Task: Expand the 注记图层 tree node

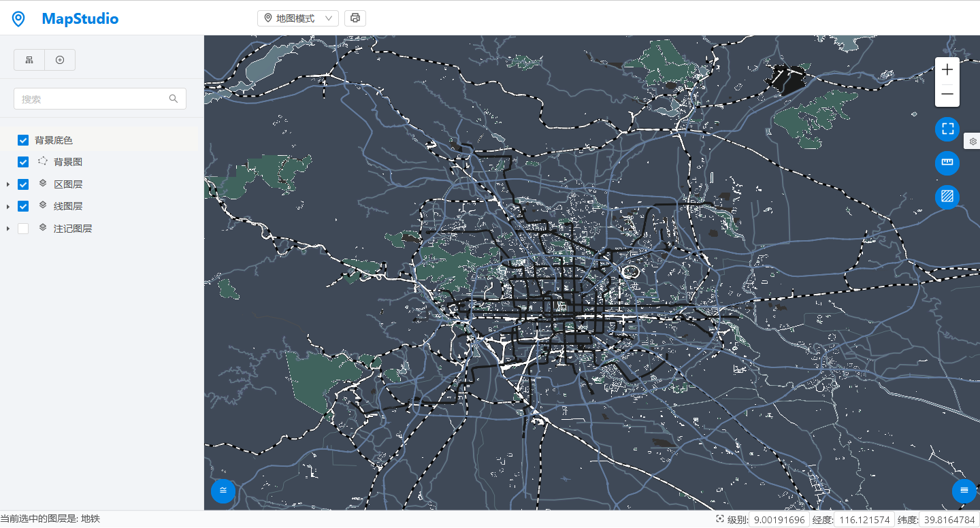Action: 8,229
